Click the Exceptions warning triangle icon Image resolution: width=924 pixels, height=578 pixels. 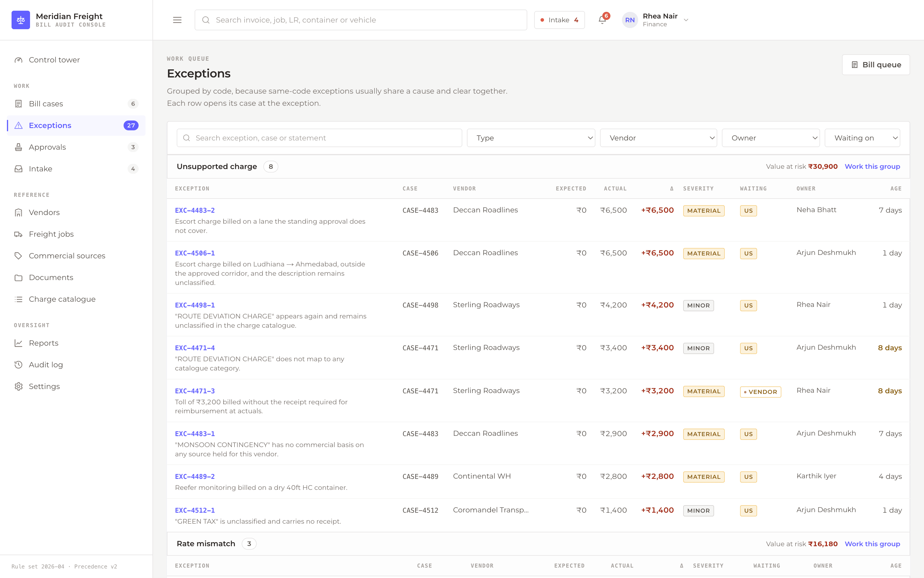18,125
